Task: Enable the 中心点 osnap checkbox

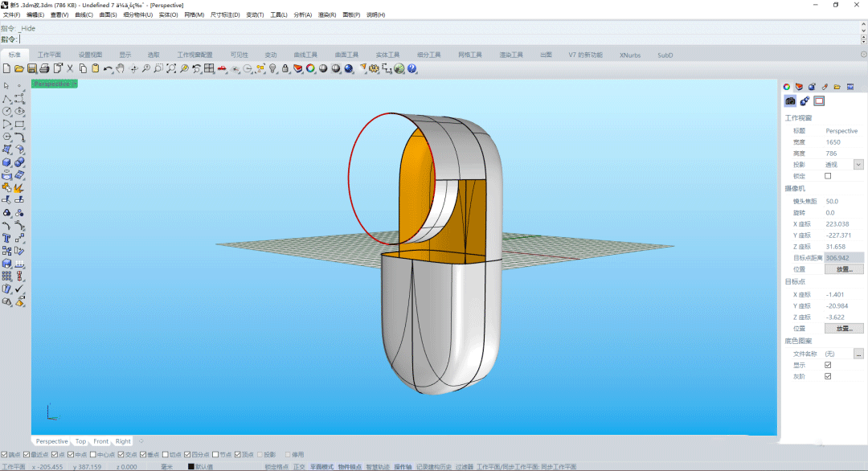Action: [93, 455]
